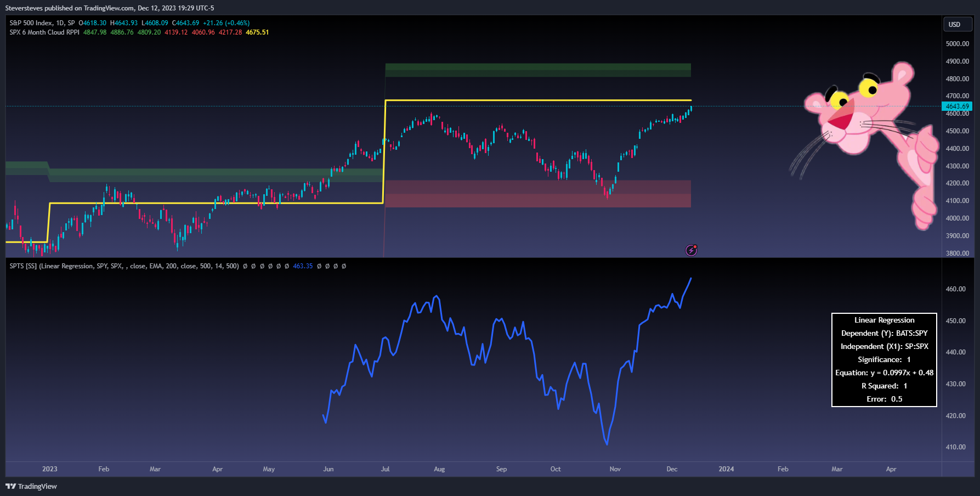Click the R Squared: 1 row
Screen dimensions: 980x496
885,386
